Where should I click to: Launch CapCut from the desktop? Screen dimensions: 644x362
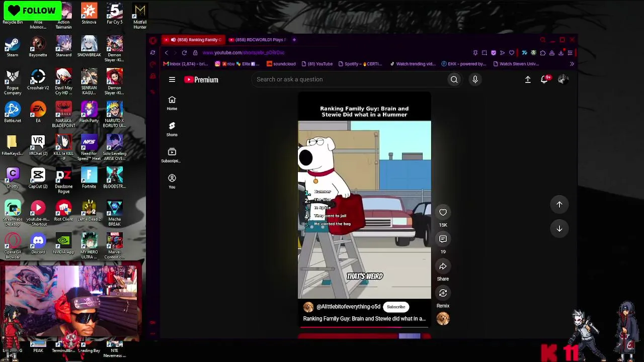38,178
